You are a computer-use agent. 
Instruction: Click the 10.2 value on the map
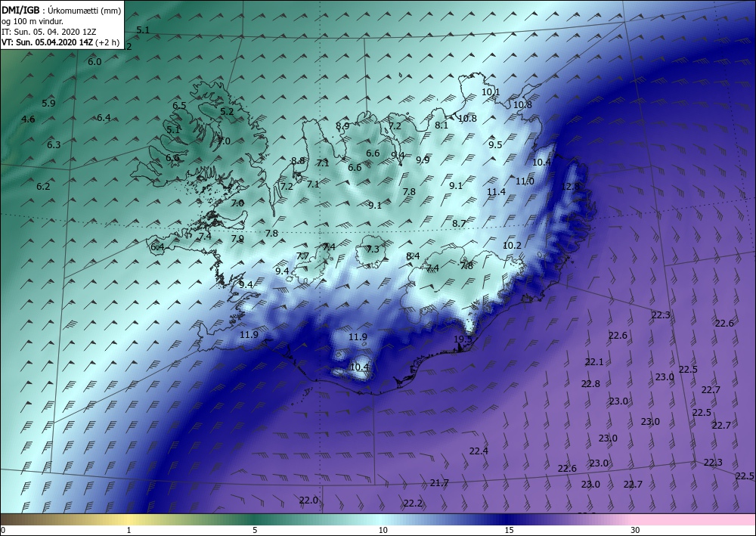512,246
